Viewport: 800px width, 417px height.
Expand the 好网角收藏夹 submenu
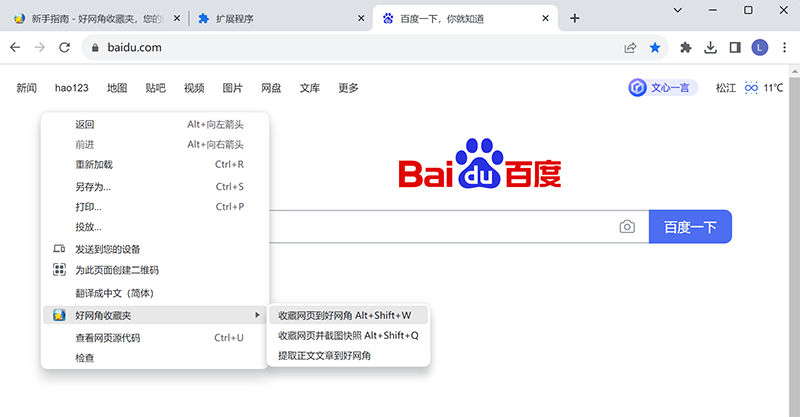pyautogui.click(x=155, y=315)
